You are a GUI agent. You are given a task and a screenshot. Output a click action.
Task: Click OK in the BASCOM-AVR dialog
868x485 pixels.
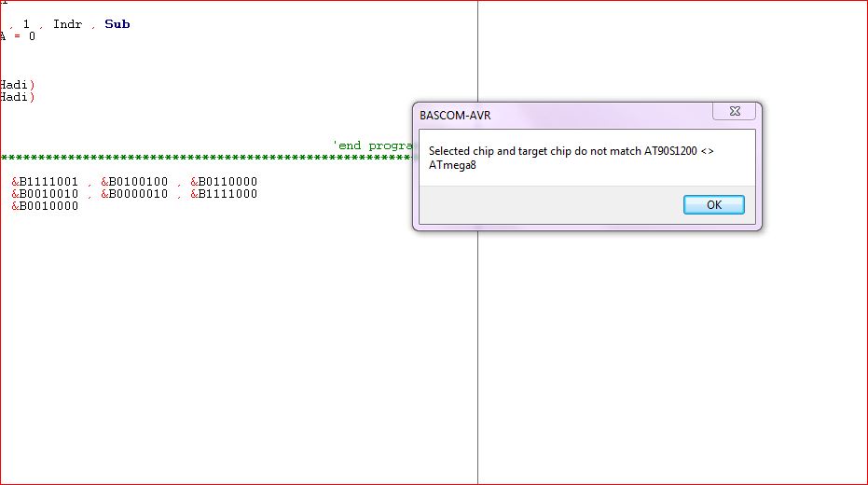pyautogui.click(x=713, y=205)
